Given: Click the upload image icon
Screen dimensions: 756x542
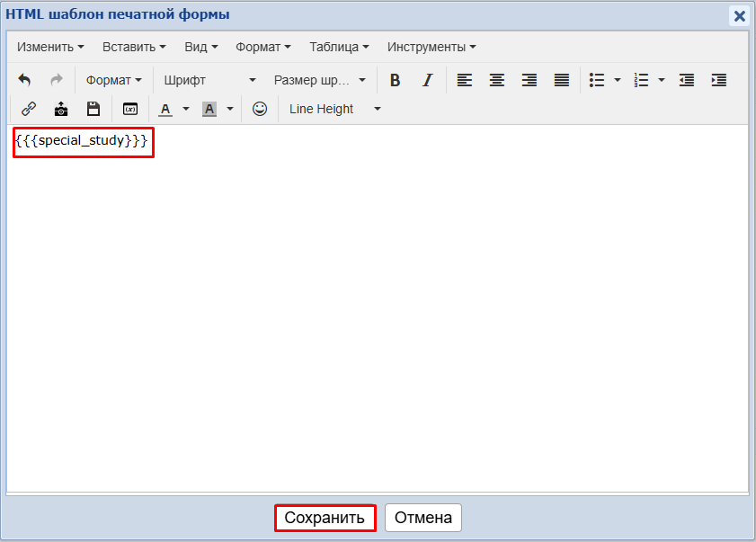Looking at the screenshot, I should click(61, 109).
